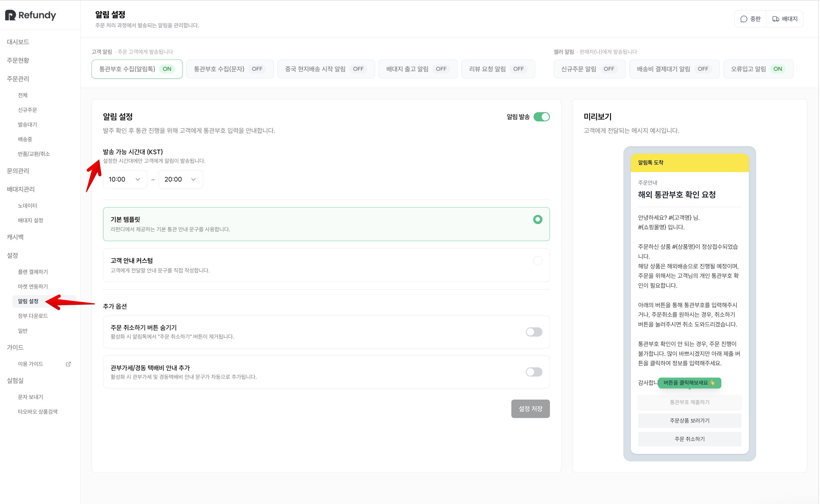
Task: Open 배송중 in sidebar
Action: pos(25,139)
